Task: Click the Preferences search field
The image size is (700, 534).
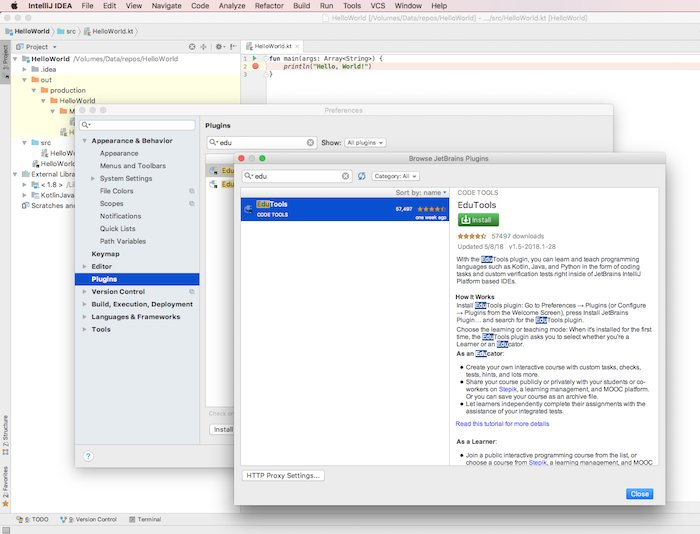Action: pyautogui.click(x=137, y=125)
